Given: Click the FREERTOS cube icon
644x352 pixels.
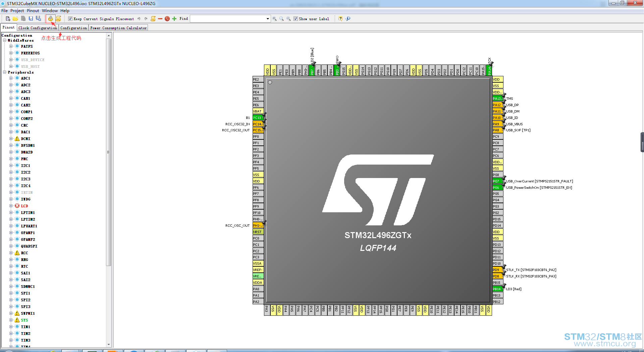Looking at the screenshot, I should (x=17, y=53).
